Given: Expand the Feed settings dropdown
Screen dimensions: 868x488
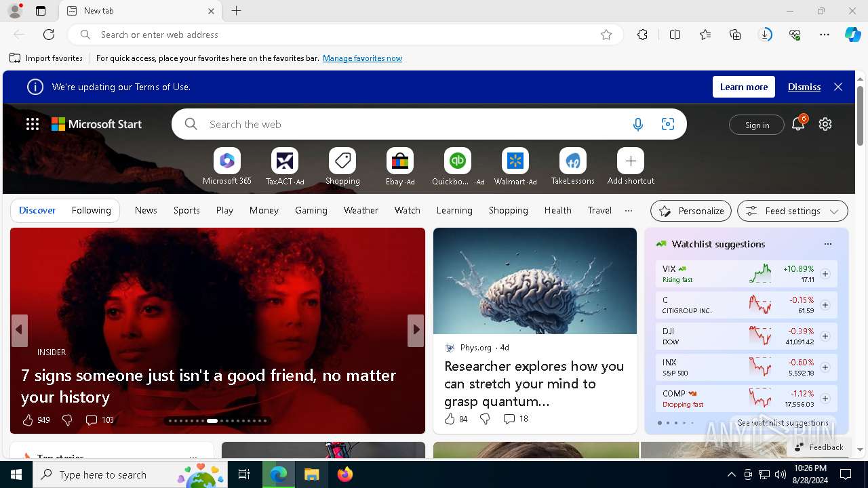Looking at the screenshot, I should click(x=792, y=211).
